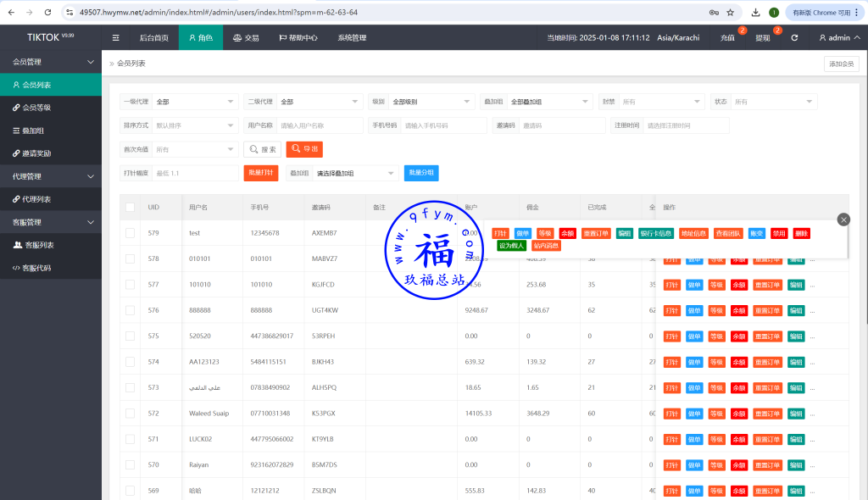Open 充值 recharge notifications with badge
868x500 pixels.
tap(728, 38)
